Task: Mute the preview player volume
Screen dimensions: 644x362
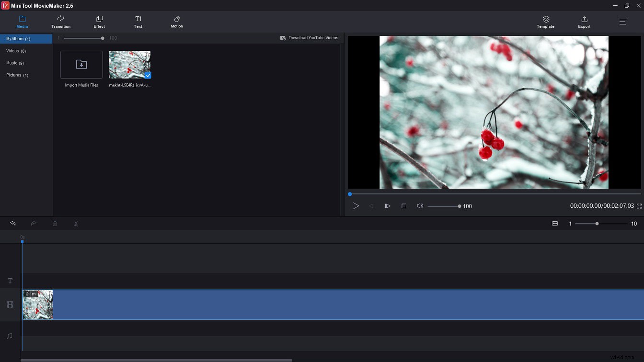Action: [420, 206]
